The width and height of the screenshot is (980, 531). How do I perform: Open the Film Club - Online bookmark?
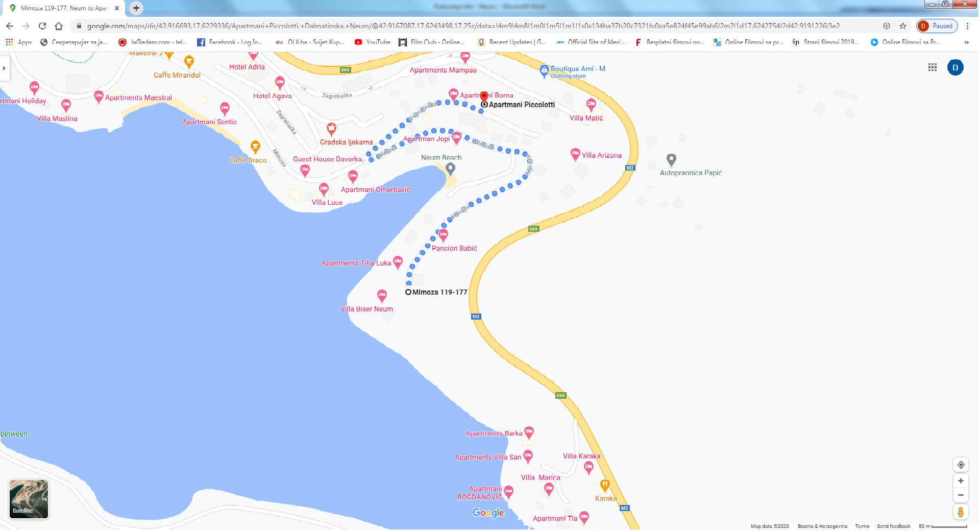[x=432, y=42]
